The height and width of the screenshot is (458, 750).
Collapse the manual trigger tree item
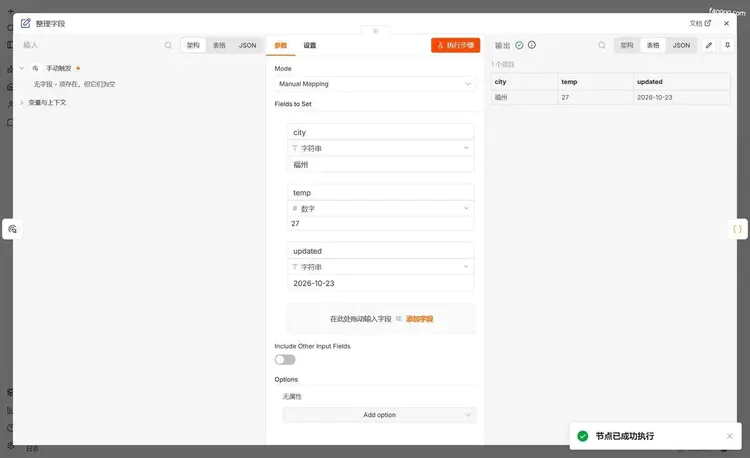(x=22, y=68)
